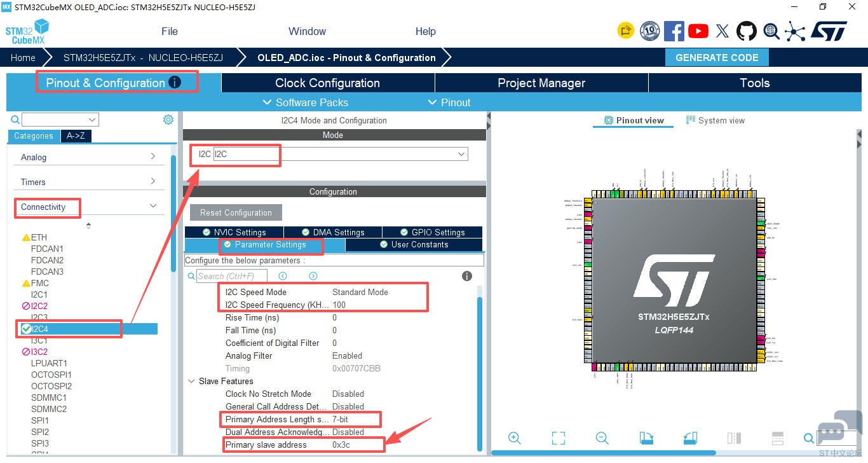
Task: Open the categories settings gear icon
Action: 168,120
